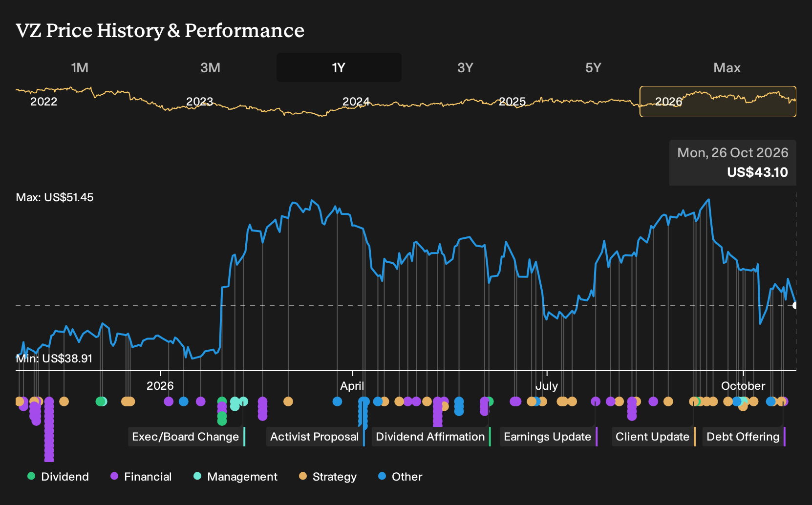Click the April axis label
This screenshot has width=812, height=505.
352,386
